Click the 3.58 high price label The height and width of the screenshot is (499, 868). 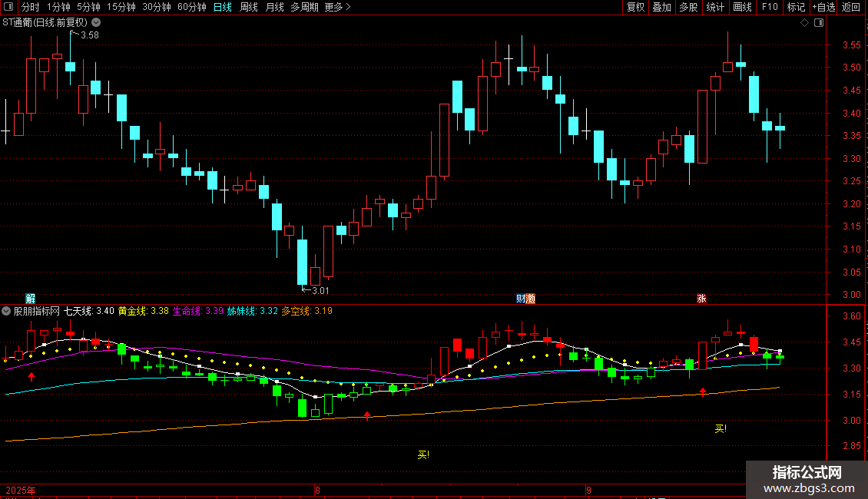pos(90,35)
